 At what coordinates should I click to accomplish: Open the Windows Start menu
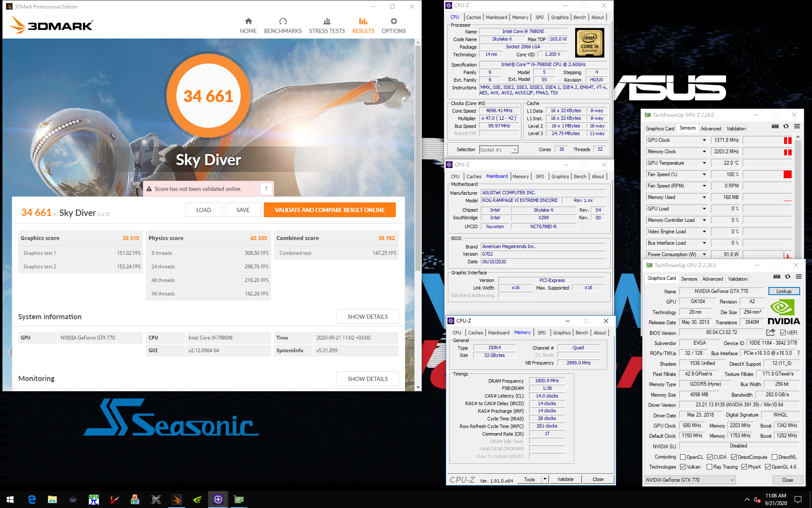(10, 500)
